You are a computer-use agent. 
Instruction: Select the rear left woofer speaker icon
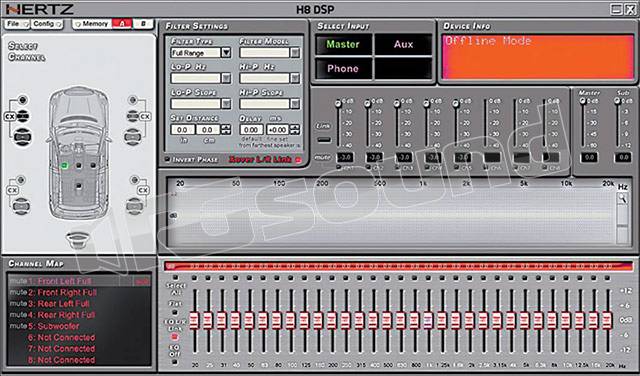coord(21,206)
